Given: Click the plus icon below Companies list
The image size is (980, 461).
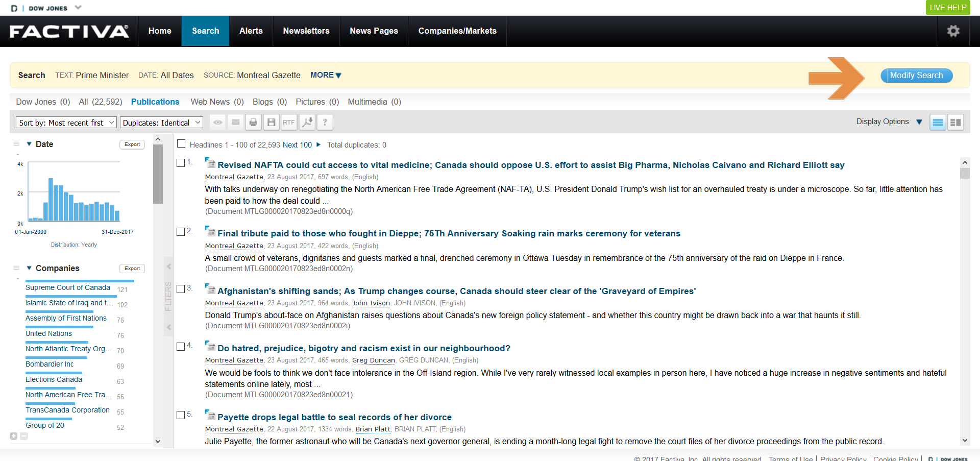Looking at the screenshot, I should (14, 436).
